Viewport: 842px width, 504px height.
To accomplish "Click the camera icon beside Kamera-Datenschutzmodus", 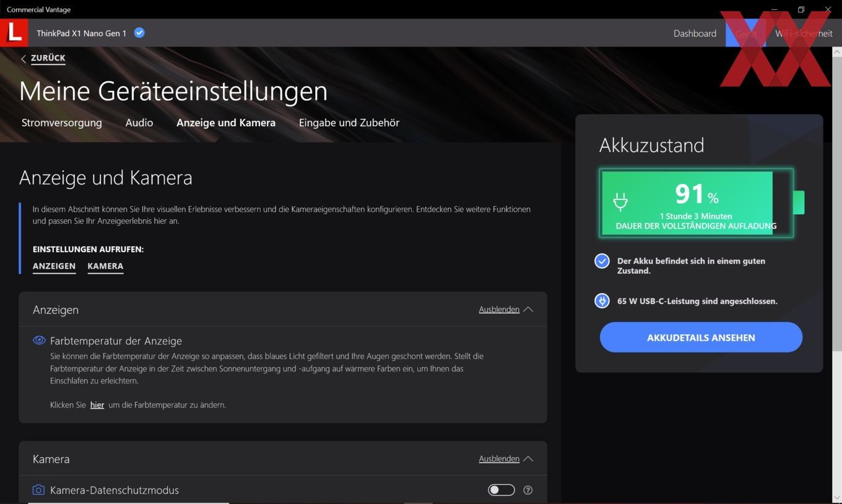I will point(38,490).
